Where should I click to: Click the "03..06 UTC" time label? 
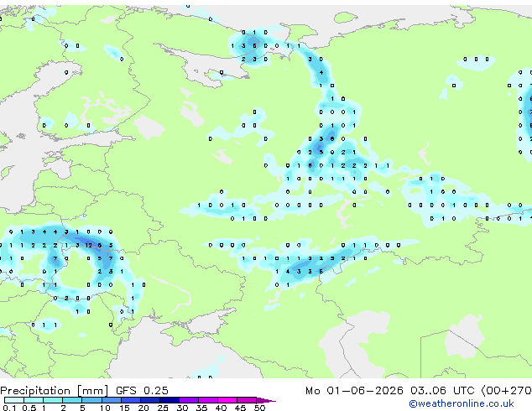pos(442,391)
